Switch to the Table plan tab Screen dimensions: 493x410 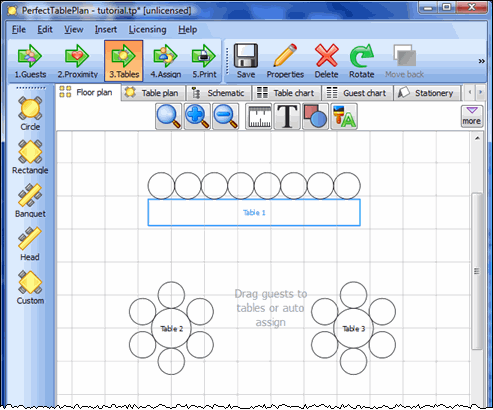pos(153,93)
